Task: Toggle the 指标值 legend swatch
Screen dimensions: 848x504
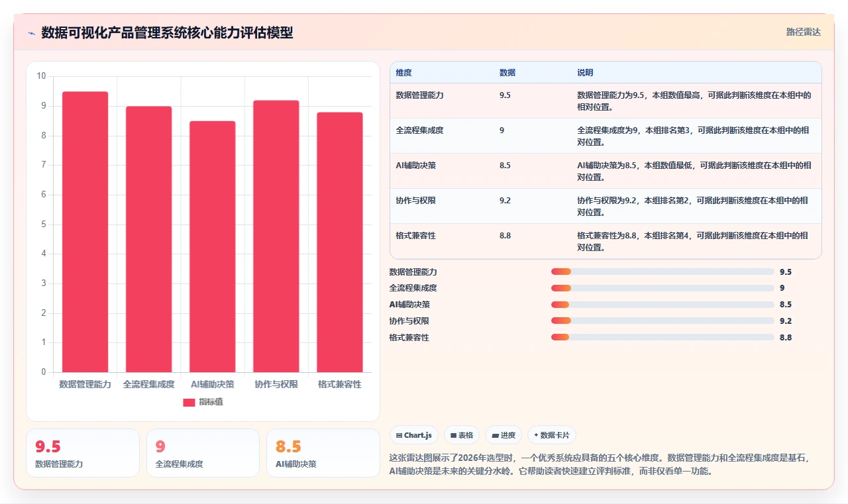Action: 189,402
